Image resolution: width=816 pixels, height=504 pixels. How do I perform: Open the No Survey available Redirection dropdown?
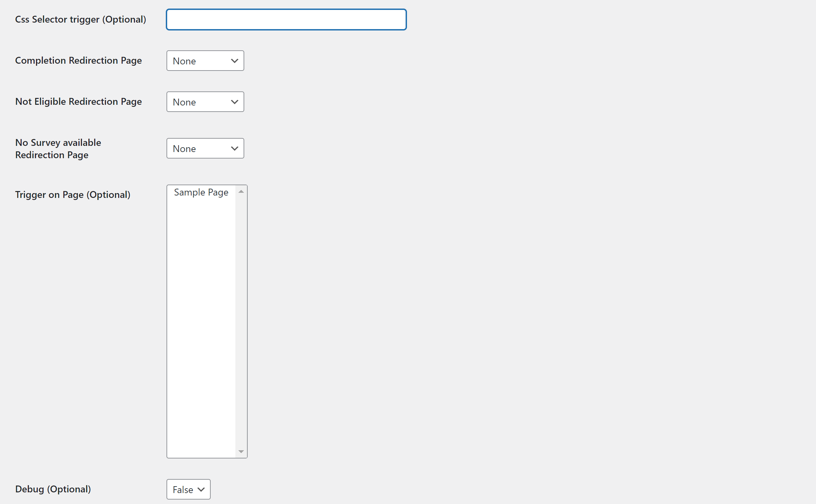point(205,148)
